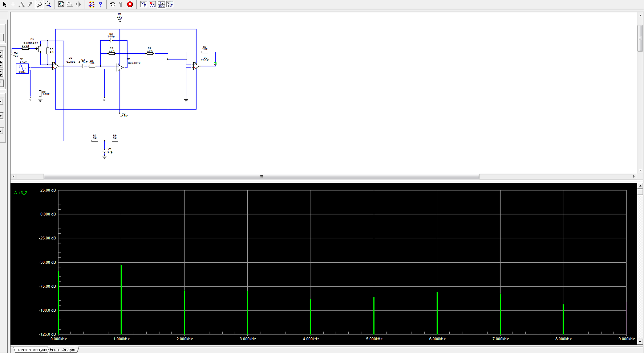Viewport: 644px width, 353px height.
Task: Click the circular arrow reset icon
Action: coord(112,4)
